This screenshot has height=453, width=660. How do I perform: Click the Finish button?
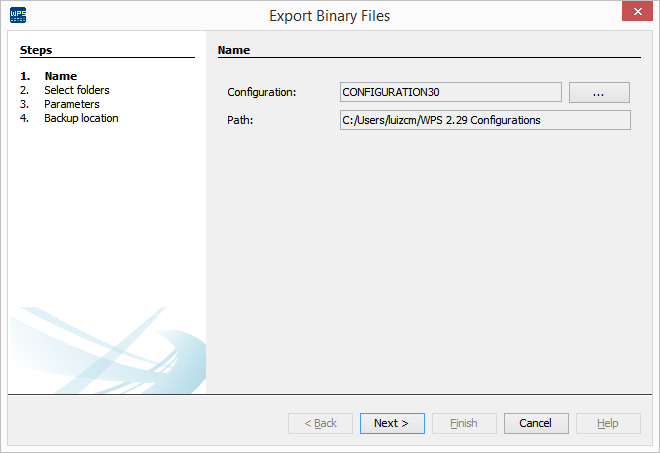click(x=463, y=423)
